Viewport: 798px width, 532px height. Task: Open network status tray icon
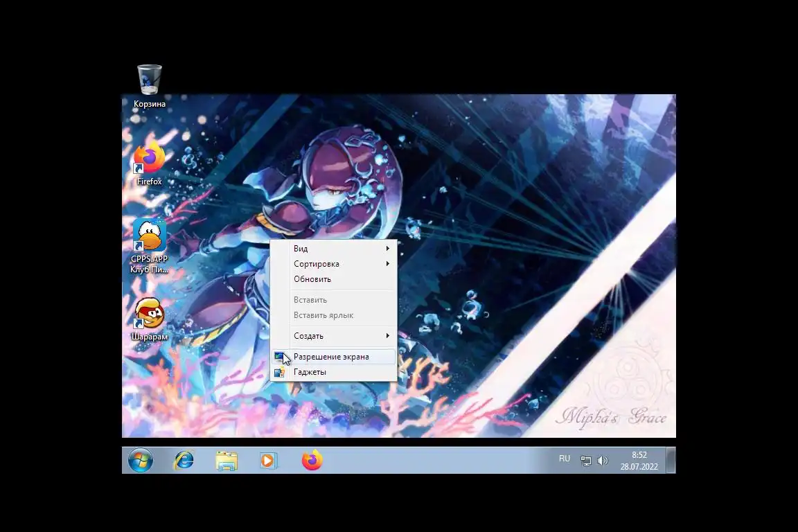[586, 460]
